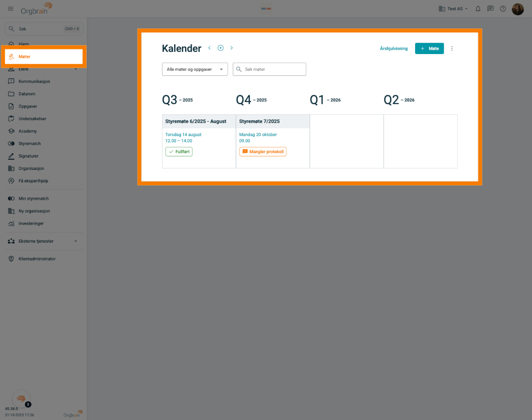Click the version number 45.38.0

tap(11, 409)
